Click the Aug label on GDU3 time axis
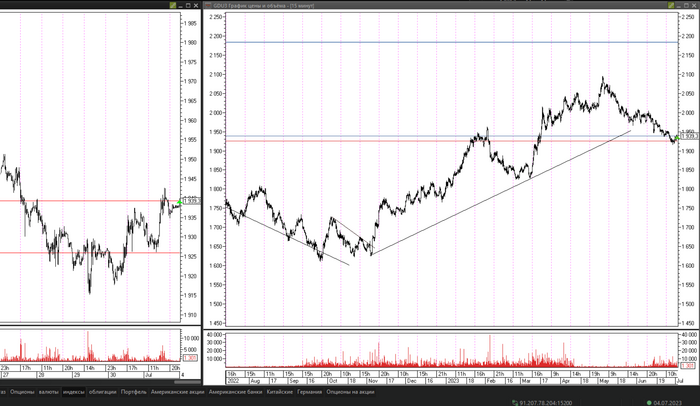Screen dimensions: 700x406 click(255, 381)
